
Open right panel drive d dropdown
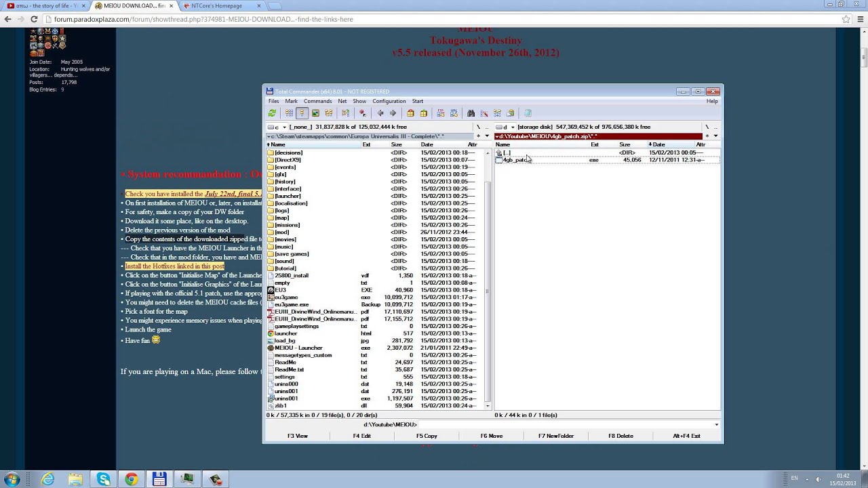point(506,127)
